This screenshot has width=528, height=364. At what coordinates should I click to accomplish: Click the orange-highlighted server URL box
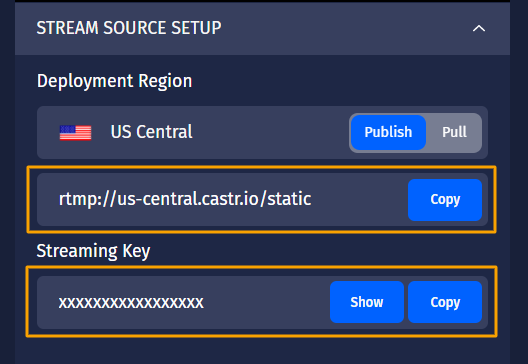[x=261, y=199]
